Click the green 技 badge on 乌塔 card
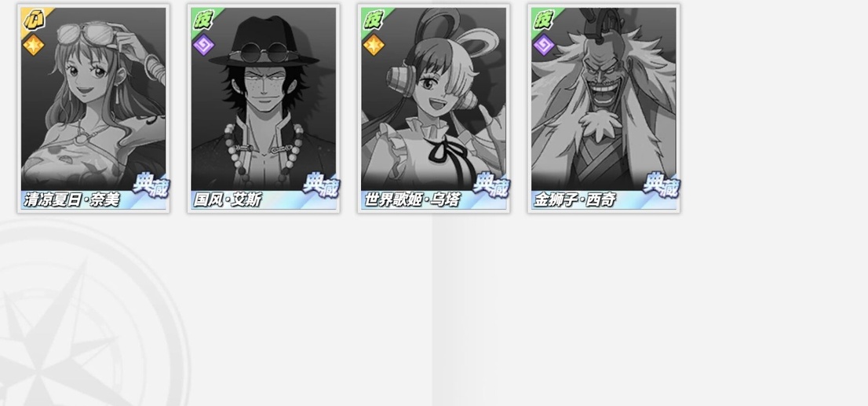Viewport: 868px width, 406px height. click(374, 20)
